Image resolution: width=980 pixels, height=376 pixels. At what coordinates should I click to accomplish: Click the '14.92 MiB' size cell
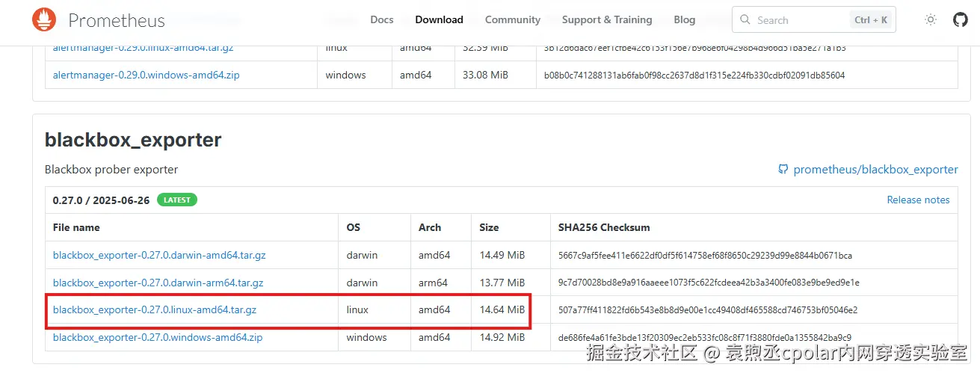coord(502,337)
